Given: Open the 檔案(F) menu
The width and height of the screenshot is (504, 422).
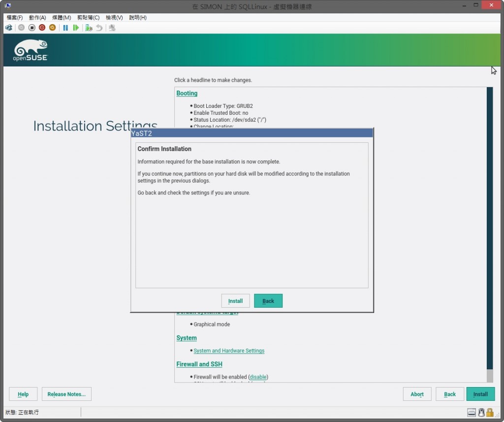Looking at the screenshot, I should pyautogui.click(x=15, y=17).
